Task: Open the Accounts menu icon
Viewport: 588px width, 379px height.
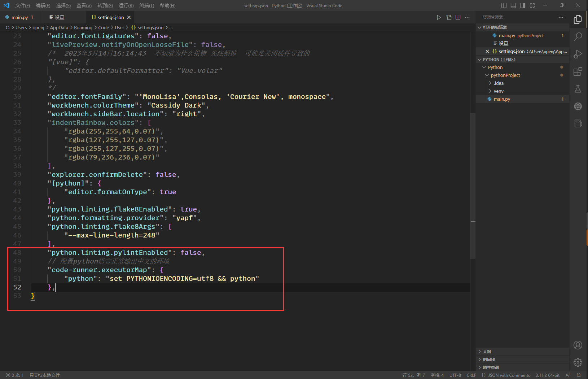Action: point(578,345)
